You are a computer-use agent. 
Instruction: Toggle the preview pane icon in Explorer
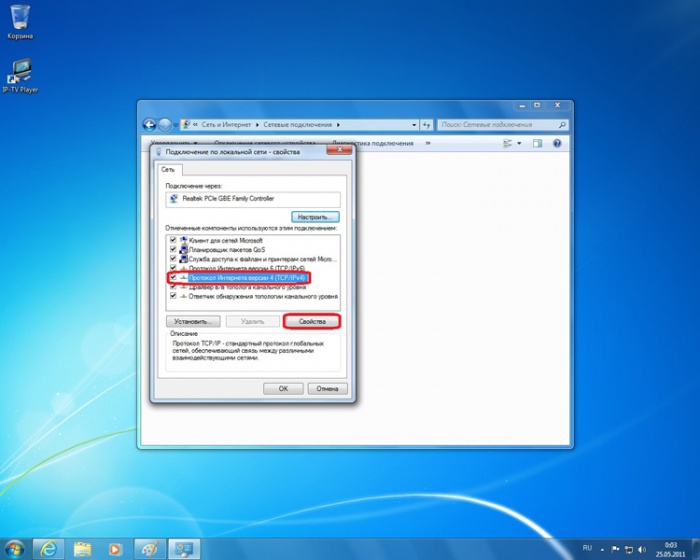(536, 144)
